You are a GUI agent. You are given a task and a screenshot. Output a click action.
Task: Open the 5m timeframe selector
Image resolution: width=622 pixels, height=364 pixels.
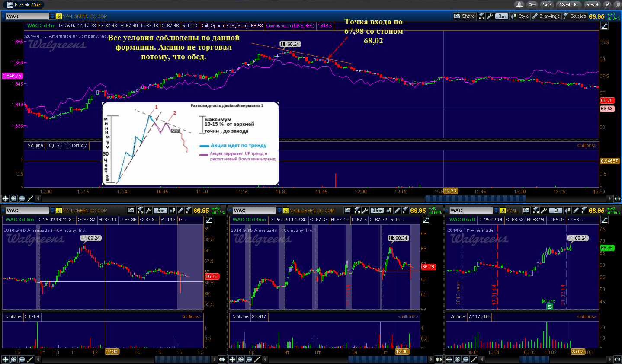coord(160,211)
